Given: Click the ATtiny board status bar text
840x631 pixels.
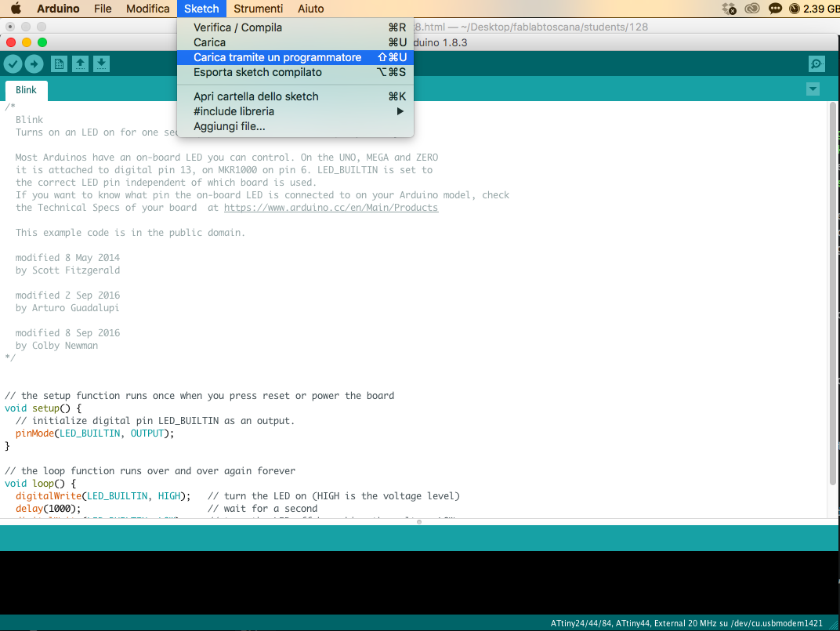Looking at the screenshot, I should tap(686, 623).
